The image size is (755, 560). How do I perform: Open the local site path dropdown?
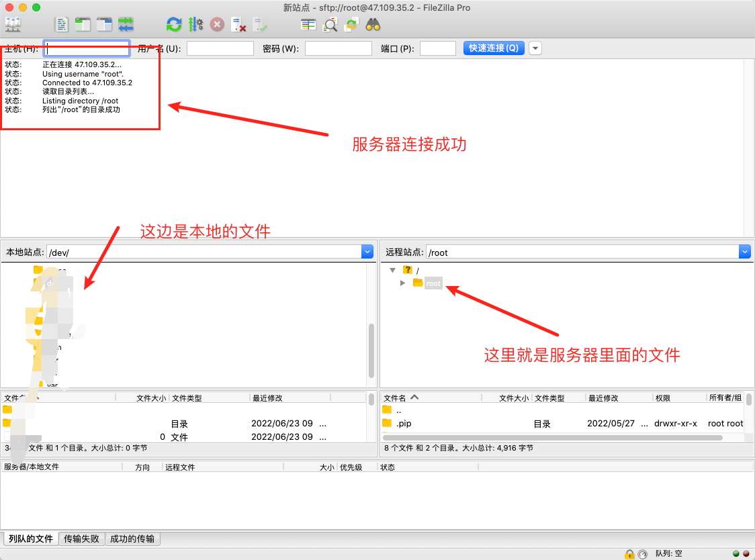click(x=367, y=252)
